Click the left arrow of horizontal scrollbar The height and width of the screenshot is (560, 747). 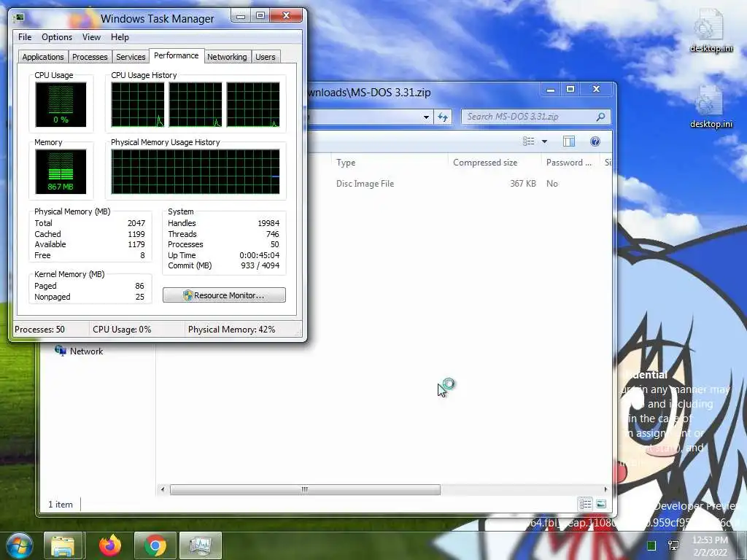[163, 489]
